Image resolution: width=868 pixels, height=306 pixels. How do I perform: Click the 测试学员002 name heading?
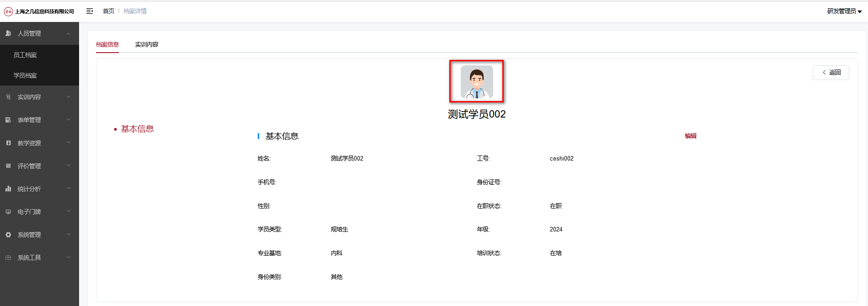477,114
